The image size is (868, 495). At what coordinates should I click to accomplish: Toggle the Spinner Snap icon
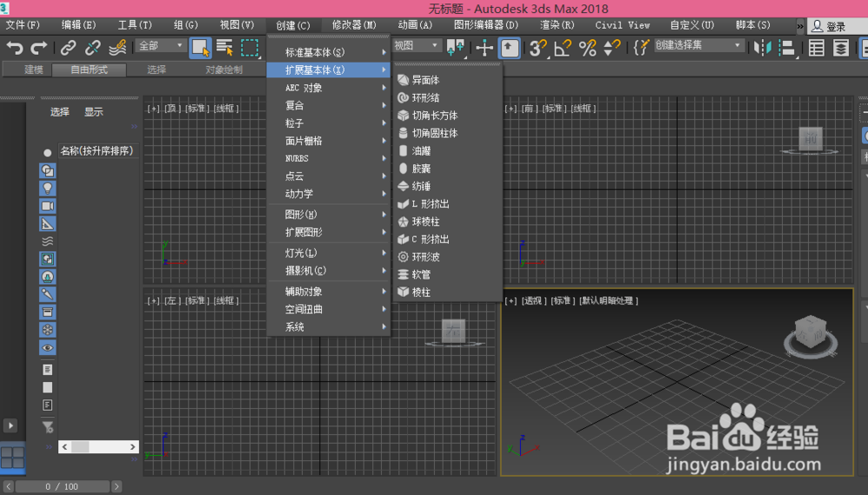612,48
